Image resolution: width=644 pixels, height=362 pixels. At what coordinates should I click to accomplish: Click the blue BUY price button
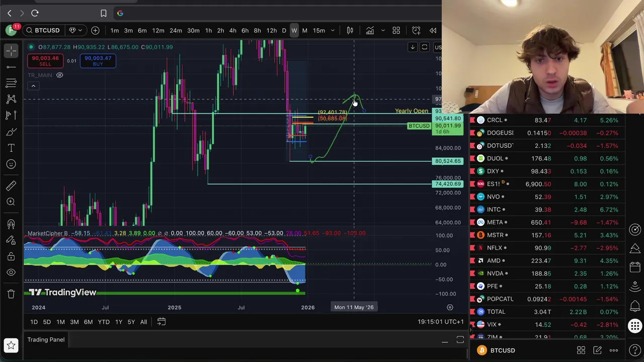click(x=98, y=61)
